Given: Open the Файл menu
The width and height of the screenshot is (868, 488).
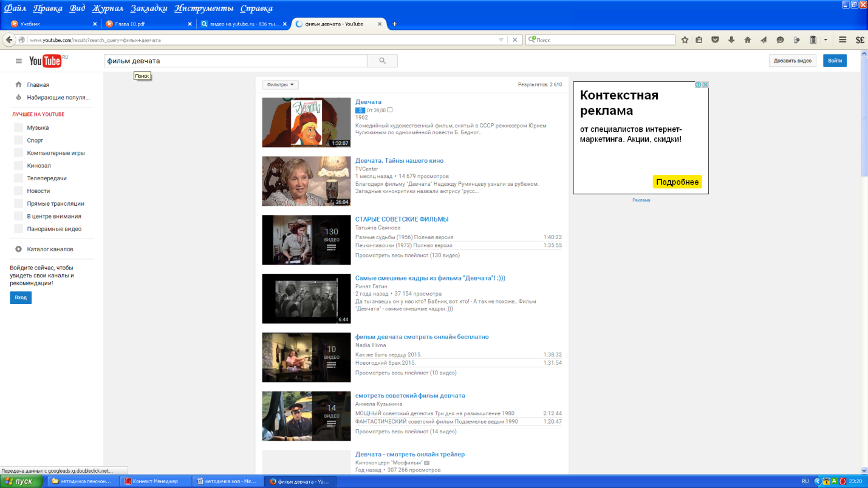Looking at the screenshot, I should pos(15,8).
